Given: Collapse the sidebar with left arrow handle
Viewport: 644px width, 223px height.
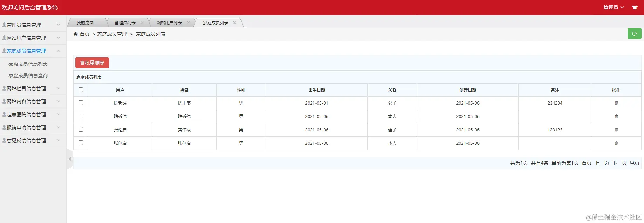Looking at the screenshot, I should (x=69, y=159).
